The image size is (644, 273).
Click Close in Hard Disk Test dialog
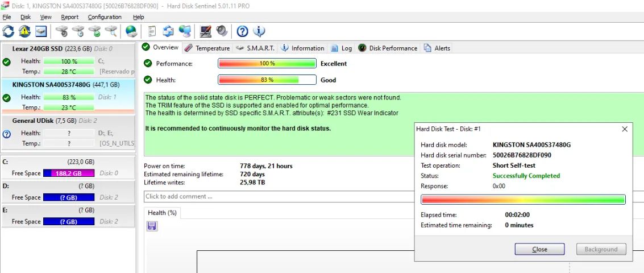[539, 249]
